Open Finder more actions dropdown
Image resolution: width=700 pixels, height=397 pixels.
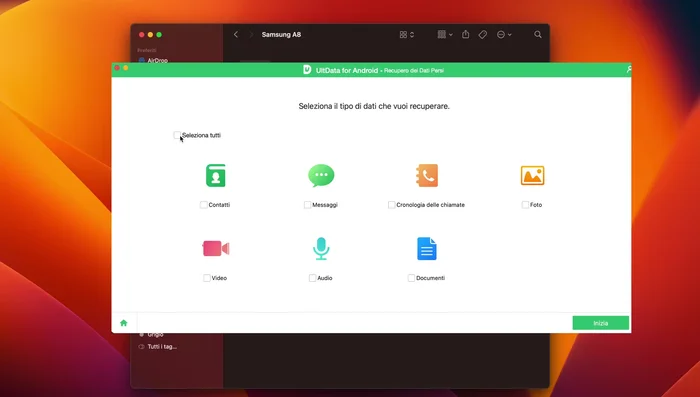(504, 34)
